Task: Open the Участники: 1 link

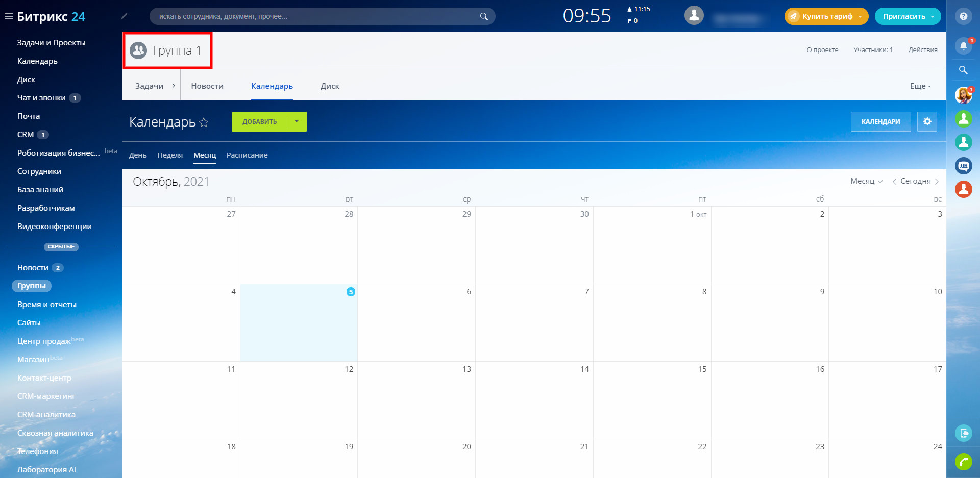Action: 873,50
